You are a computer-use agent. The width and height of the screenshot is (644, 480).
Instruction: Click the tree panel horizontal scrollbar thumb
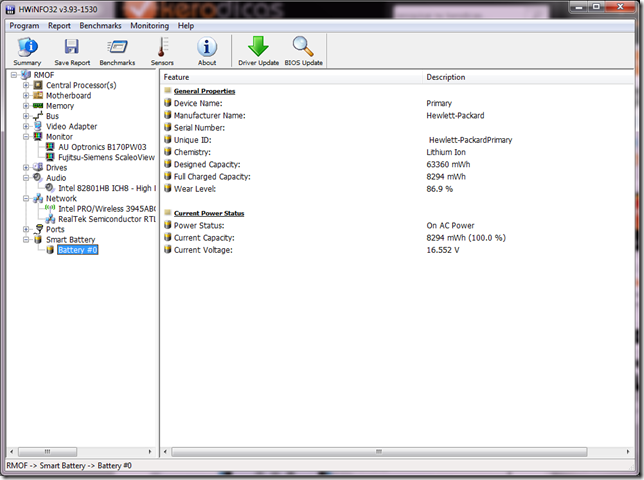pyautogui.click(x=48, y=452)
